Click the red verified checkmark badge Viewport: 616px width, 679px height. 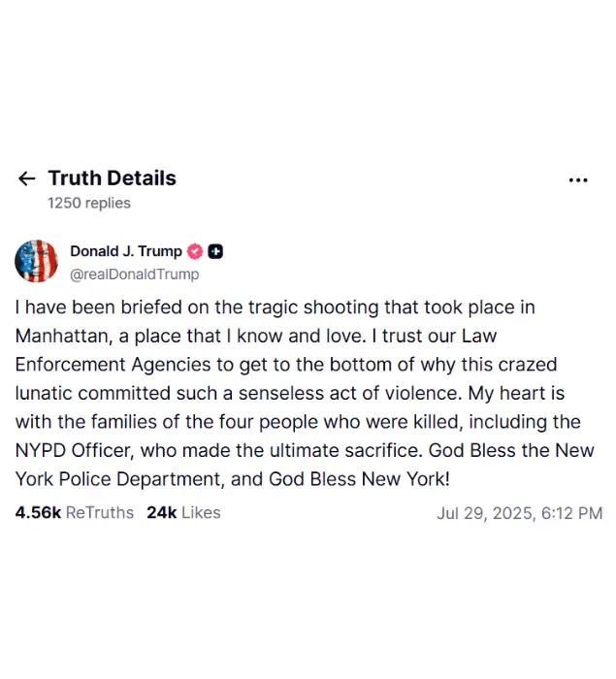click(195, 251)
